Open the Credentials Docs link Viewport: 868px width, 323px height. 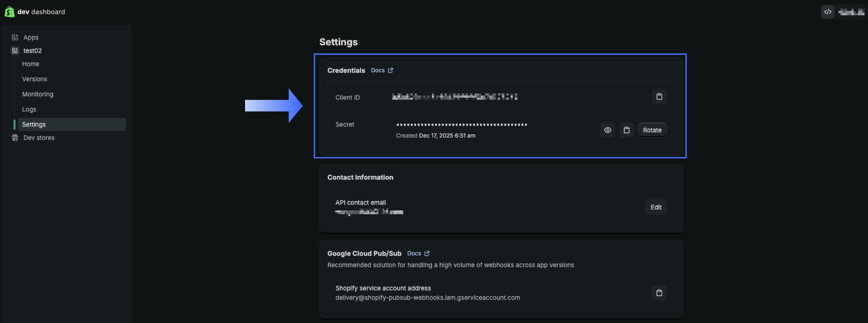click(x=382, y=70)
